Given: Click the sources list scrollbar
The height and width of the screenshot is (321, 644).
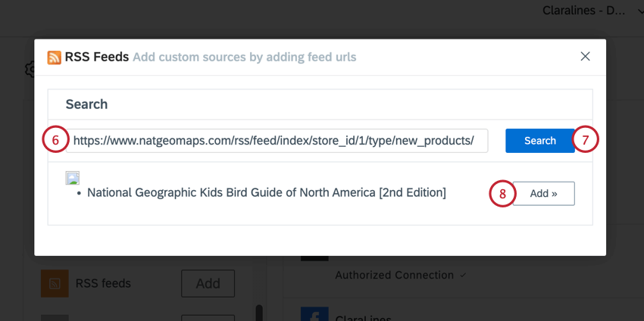Looking at the screenshot, I should [x=259, y=313].
